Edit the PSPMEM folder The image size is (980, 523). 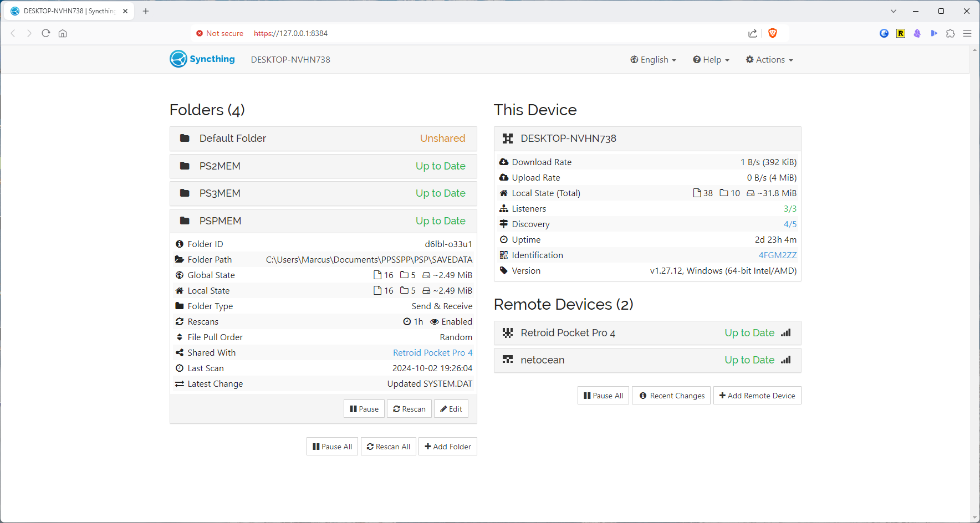pos(451,409)
